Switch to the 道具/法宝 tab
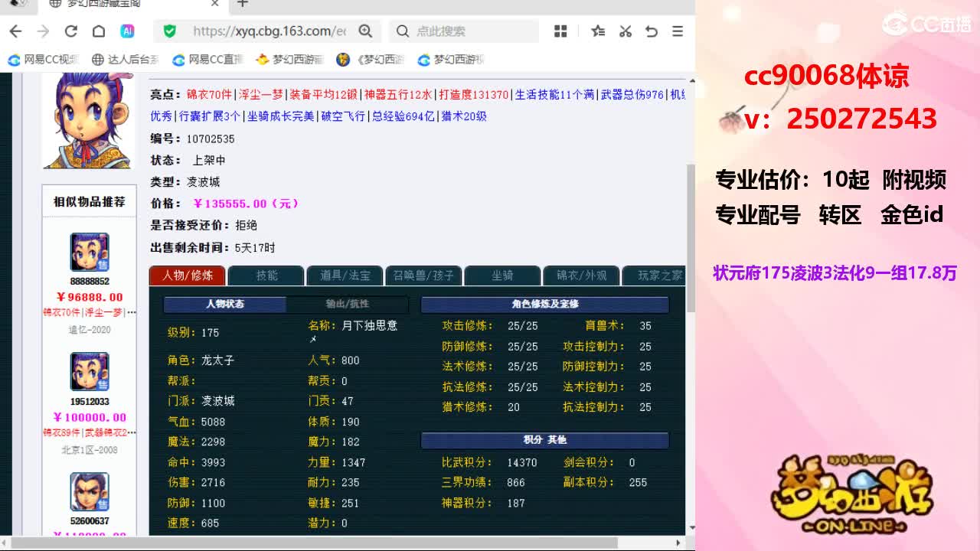The image size is (980, 551). click(345, 275)
